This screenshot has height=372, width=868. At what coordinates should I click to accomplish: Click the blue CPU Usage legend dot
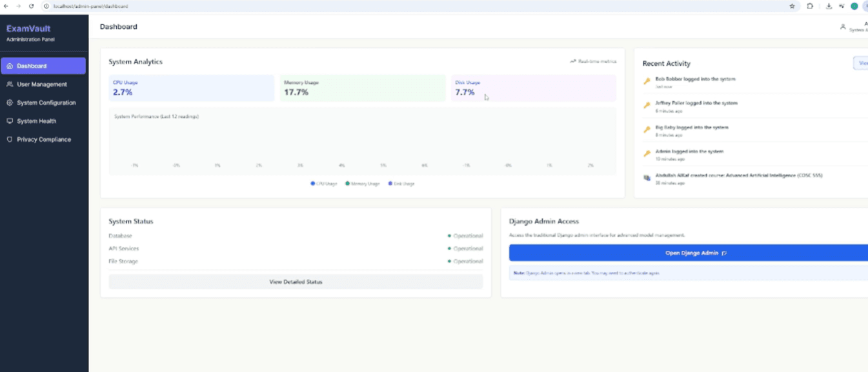tap(313, 184)
